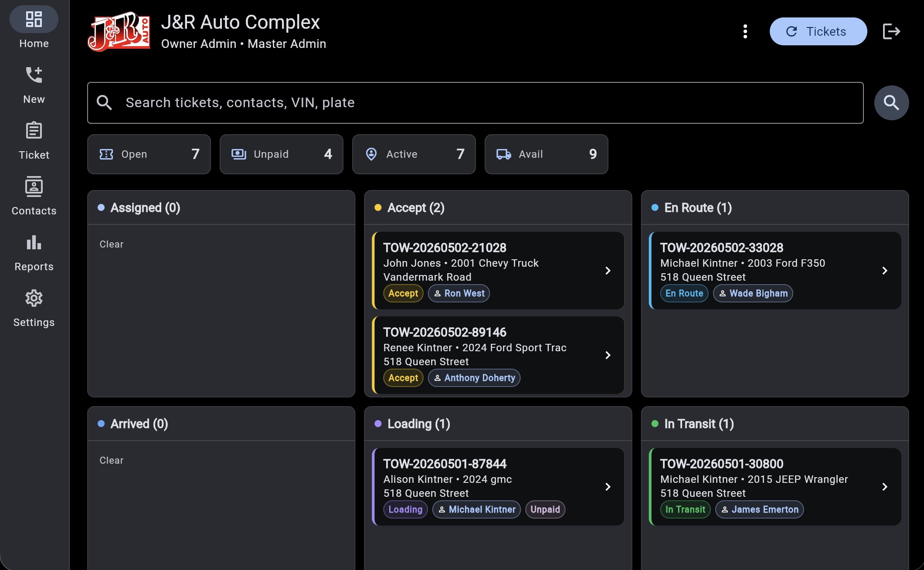Expand ticket TOW-20260502-21028 chevron
Viewport: 924px width, 570px height.
coord(608,271)
